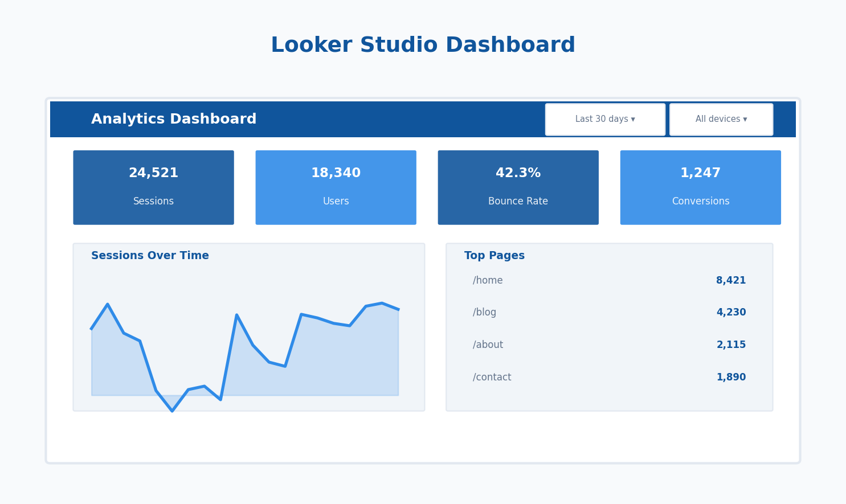The width and height of the screenshot is (846, 504).
Task: Select the Analytics Dashboard header title
Action: 174,118
